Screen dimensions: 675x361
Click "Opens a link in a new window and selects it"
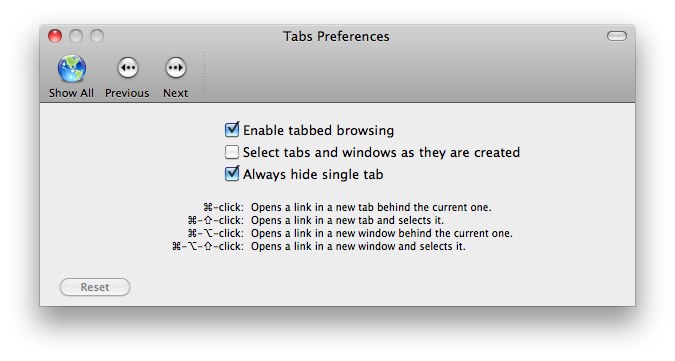point(358,247)
